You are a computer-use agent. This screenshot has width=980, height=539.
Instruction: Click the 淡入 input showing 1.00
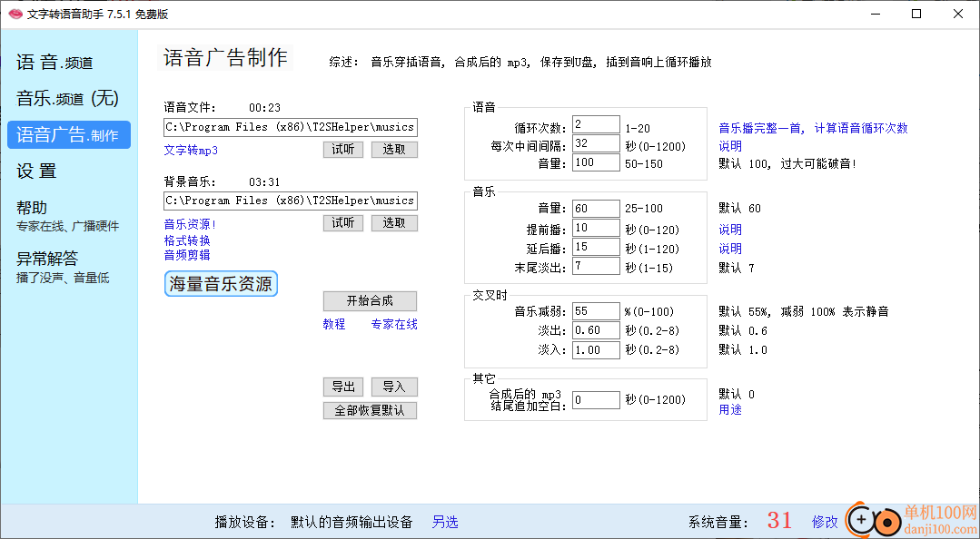[x=596, y=349]
